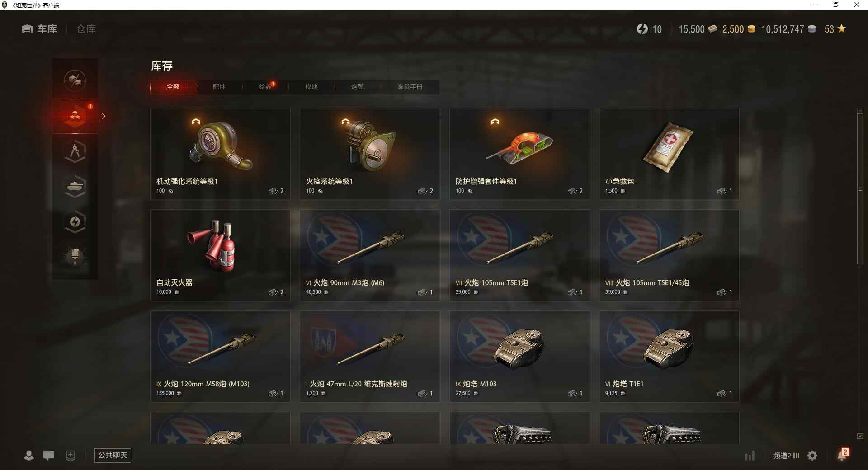Open the customization paintbrush sidebar icon
Viewport: 868px width, 470px height.
tap(75, 257)
